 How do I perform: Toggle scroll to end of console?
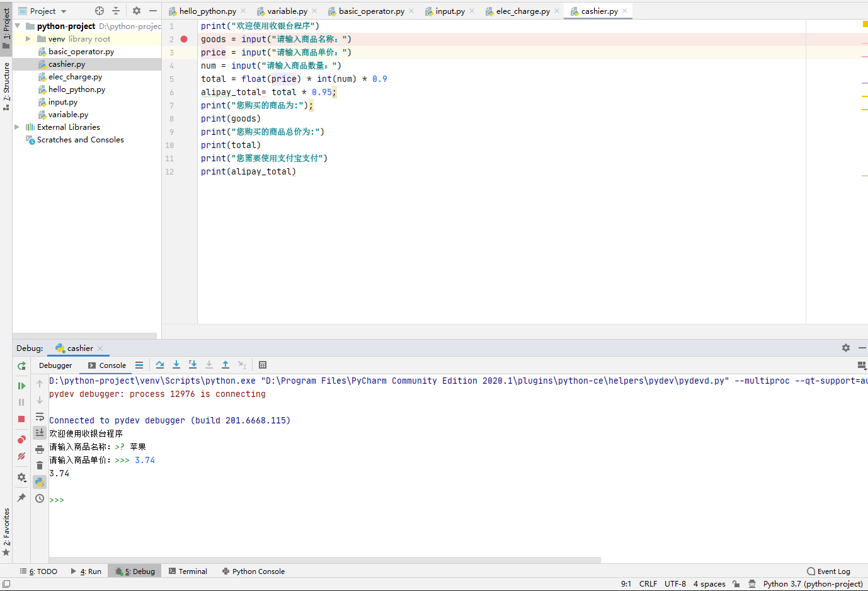pos(40,433)
